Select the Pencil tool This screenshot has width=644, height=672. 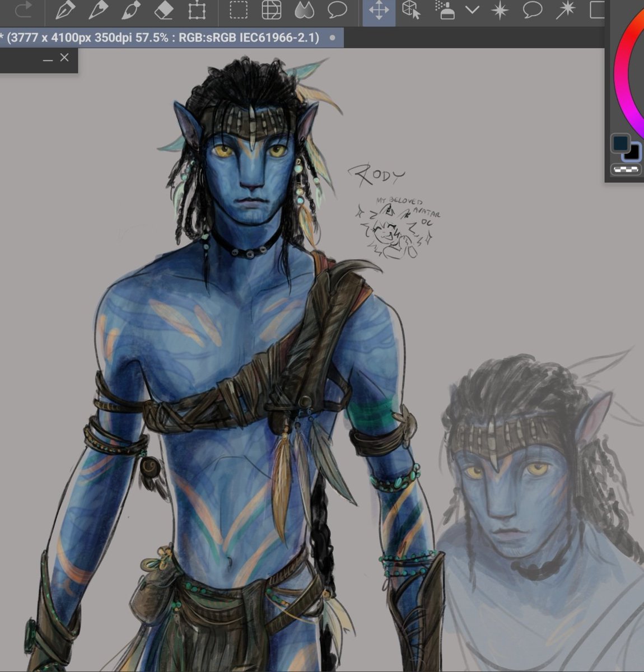[x=98, y=10]
